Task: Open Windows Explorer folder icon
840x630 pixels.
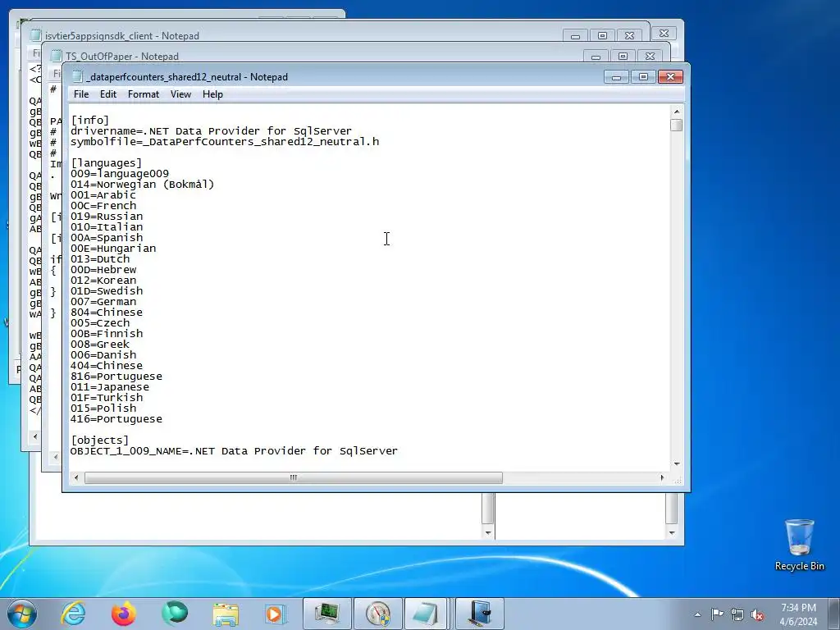Action: (x=226, y=614)
